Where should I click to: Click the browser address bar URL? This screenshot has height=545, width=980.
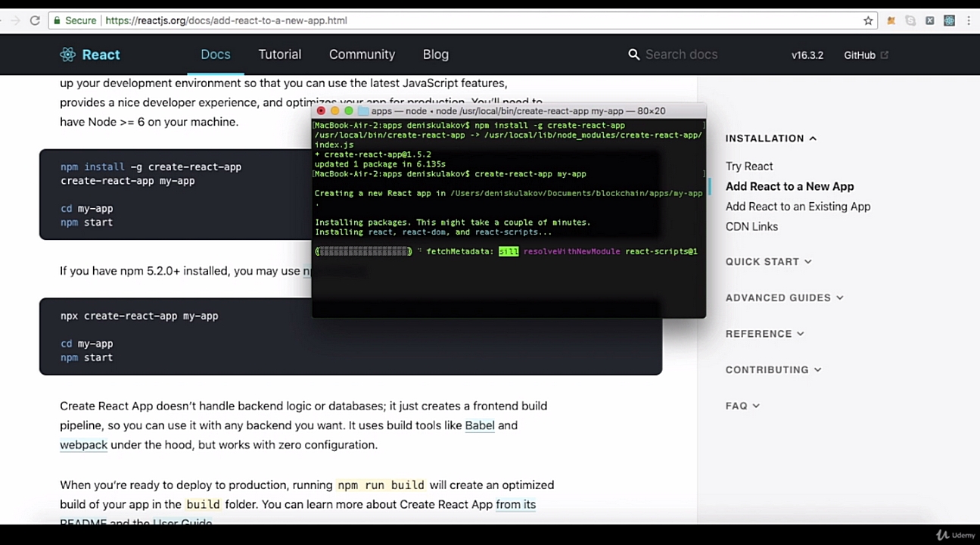point(226,20)
